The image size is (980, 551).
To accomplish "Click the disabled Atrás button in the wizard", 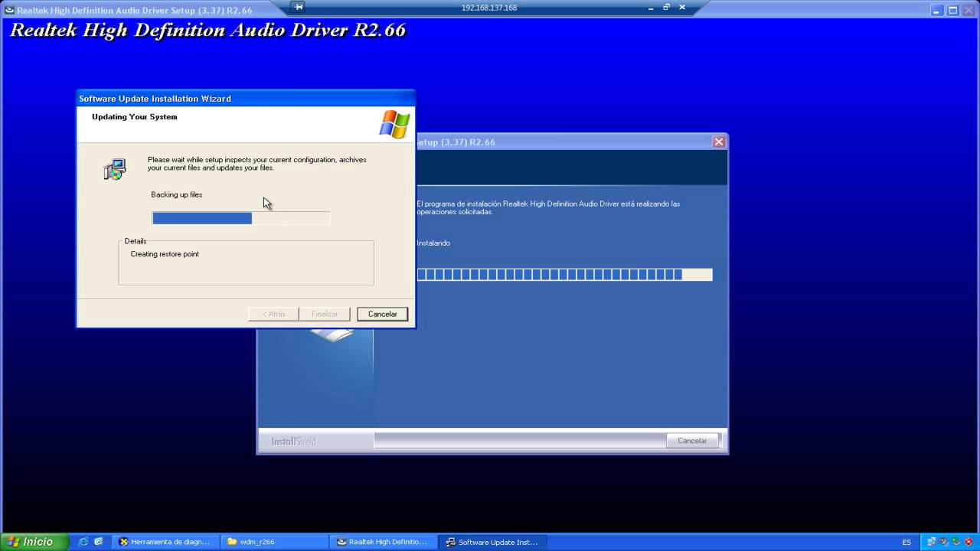I will (x=273, y=314).
